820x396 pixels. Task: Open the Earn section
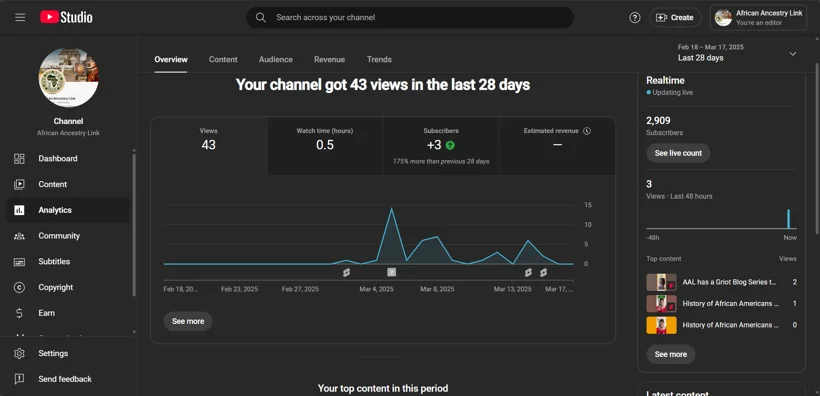[68, 313]
